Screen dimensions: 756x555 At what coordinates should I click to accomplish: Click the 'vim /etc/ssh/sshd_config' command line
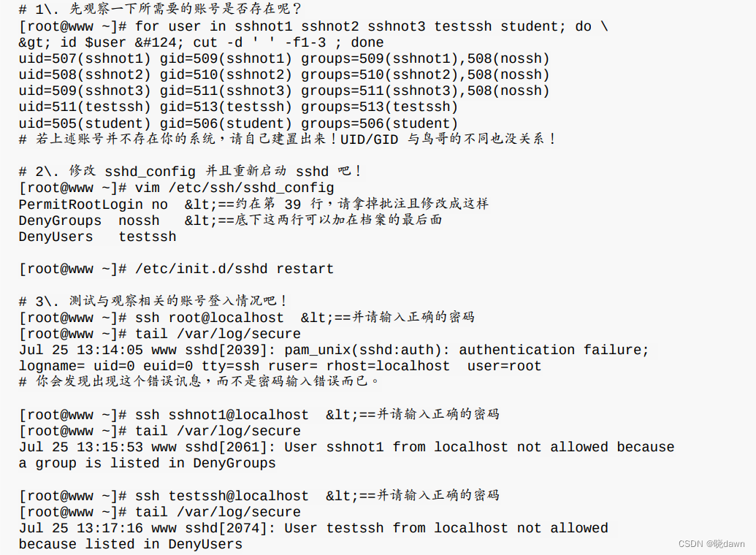point(234,188)
